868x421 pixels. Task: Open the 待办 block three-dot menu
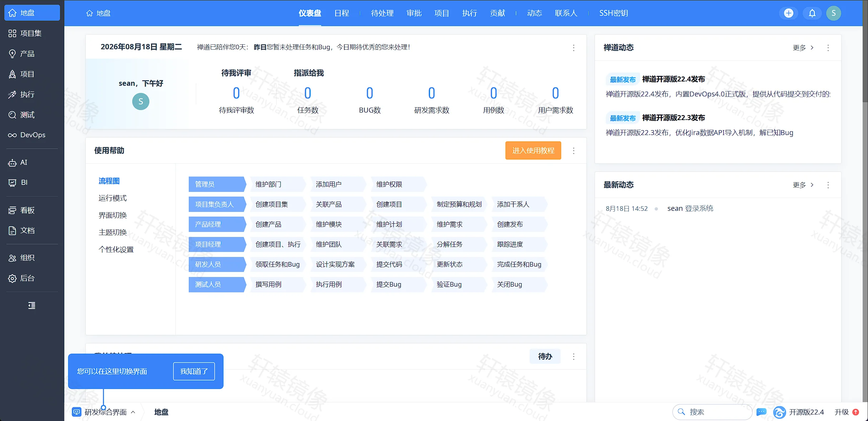(x=574, y=356)
